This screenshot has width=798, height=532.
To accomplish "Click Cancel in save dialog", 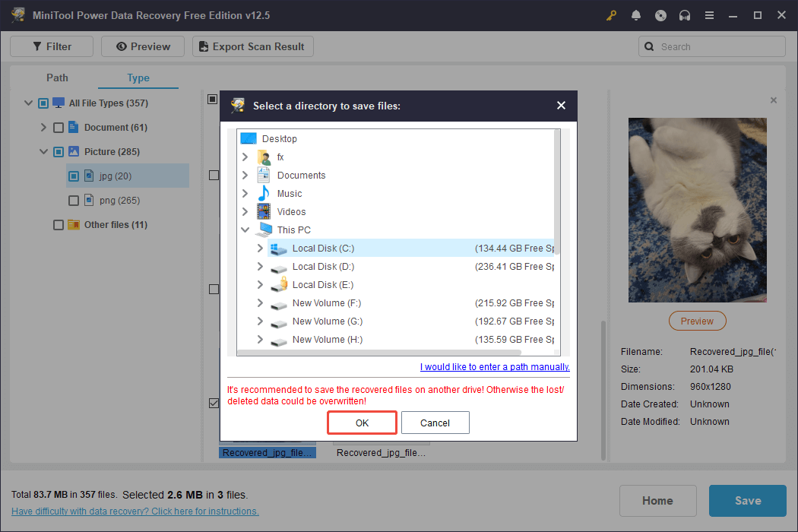I will 435,423.
